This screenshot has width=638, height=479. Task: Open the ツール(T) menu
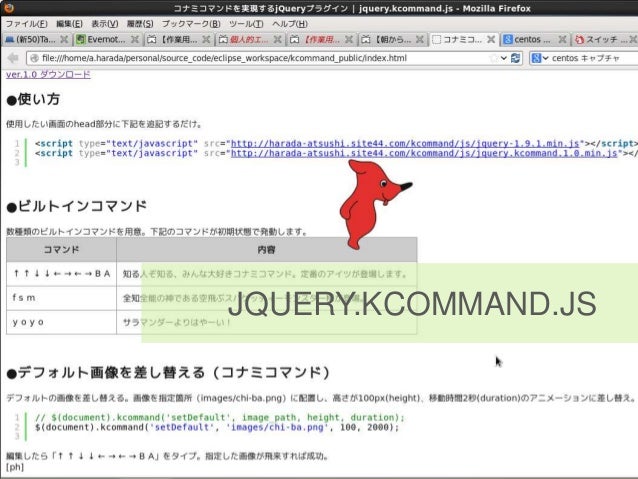click(246, 24)
